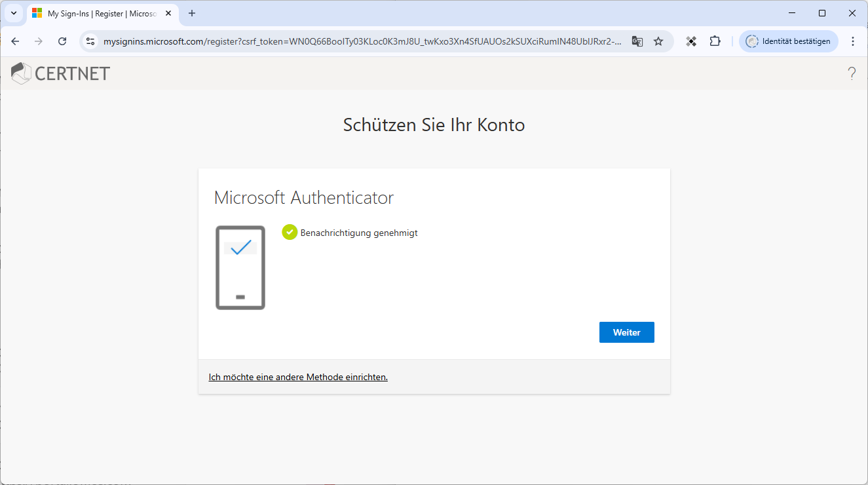The image size is (868, 485).
Task: Click the 'Identität bestätigen' profile button
Action: [x=788, y=41]
